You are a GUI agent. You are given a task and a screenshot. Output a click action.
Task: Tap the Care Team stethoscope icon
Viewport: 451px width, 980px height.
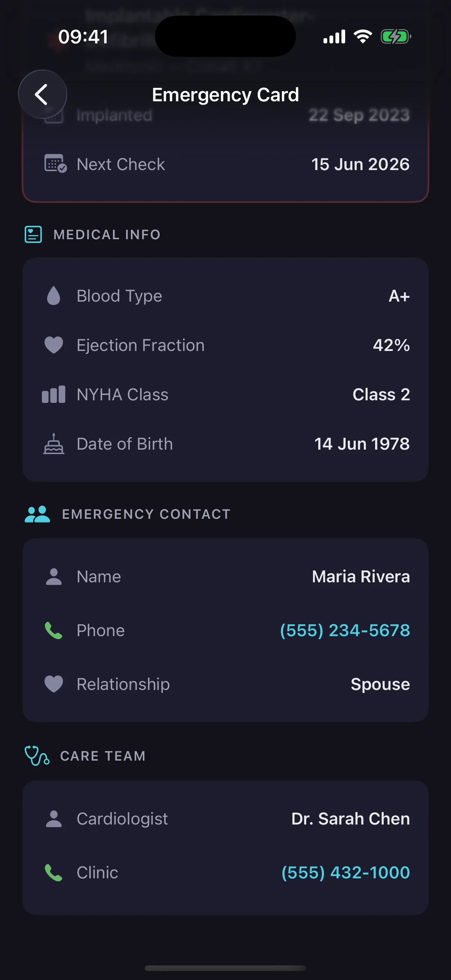pyautogui.click(x=37, y=755)
